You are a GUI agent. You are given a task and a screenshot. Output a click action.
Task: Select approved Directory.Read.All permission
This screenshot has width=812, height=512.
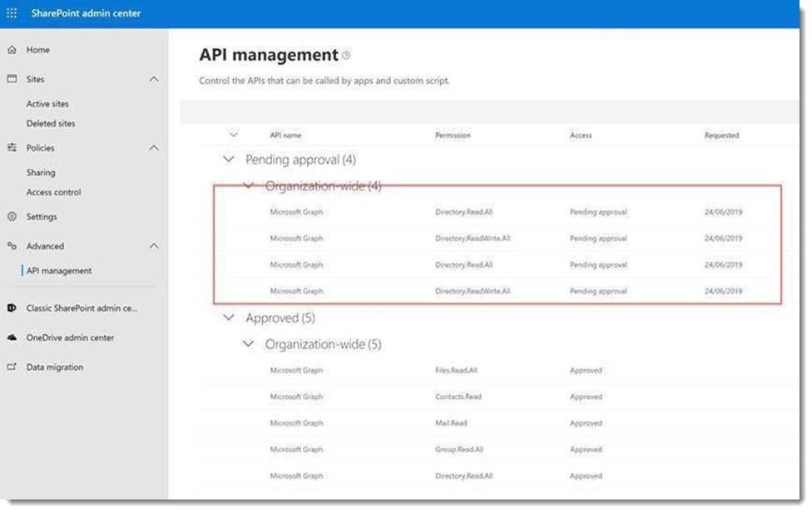click(464, 475)
